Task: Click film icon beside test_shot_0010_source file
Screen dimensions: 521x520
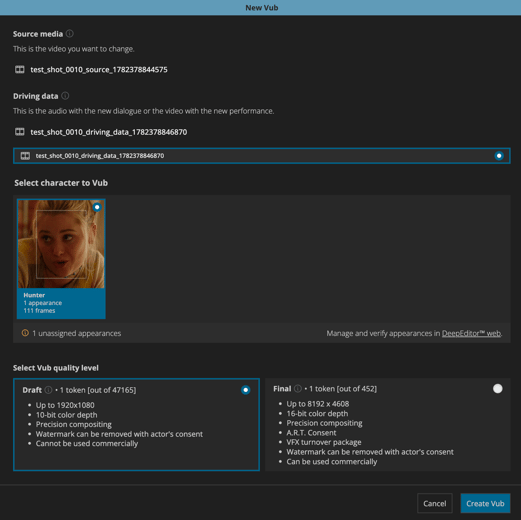Action: click(20, 70)
